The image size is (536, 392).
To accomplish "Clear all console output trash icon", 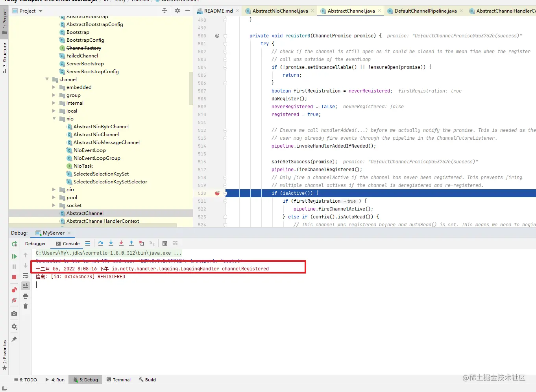I will click(26, 306).
